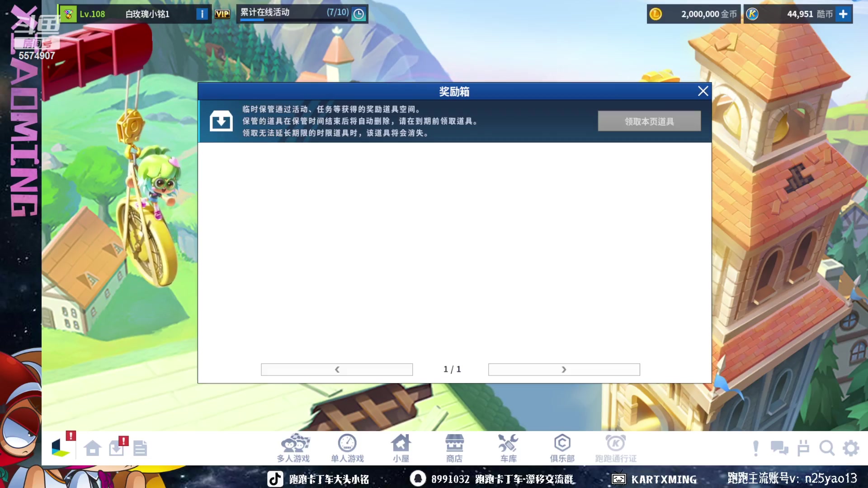This screenshot has width=868, height=488.
Task: Click the 1 / 1 page indicator
Action: (x=452, y=370)
